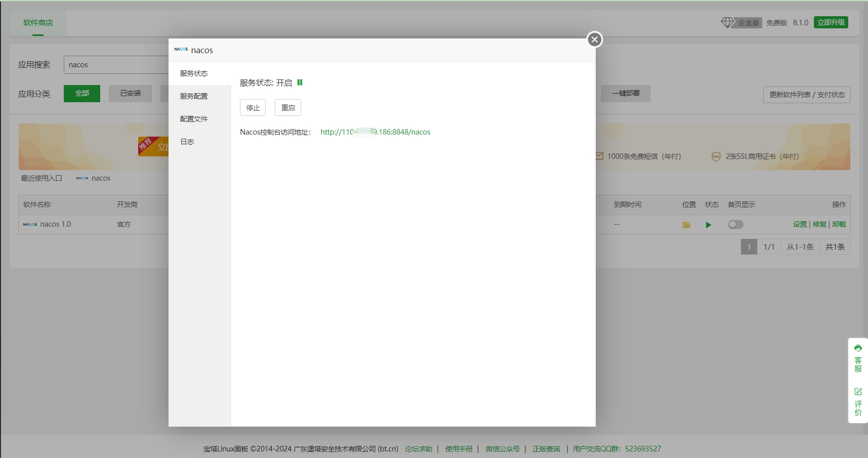Click the 软件名称 column header

point(37,204)
